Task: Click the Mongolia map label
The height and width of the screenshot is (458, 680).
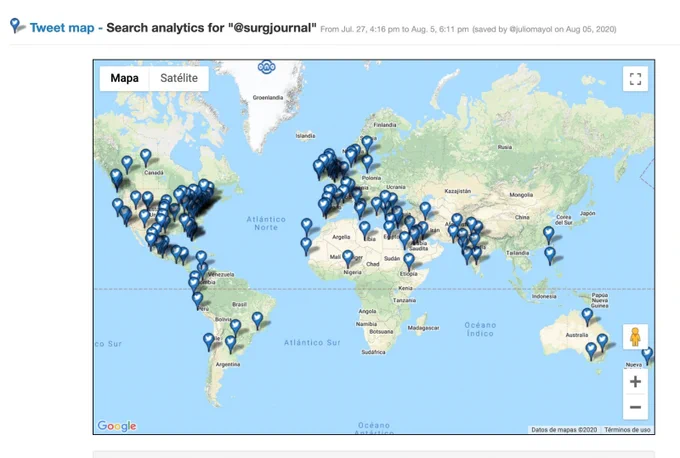Action: click(521, 195)
